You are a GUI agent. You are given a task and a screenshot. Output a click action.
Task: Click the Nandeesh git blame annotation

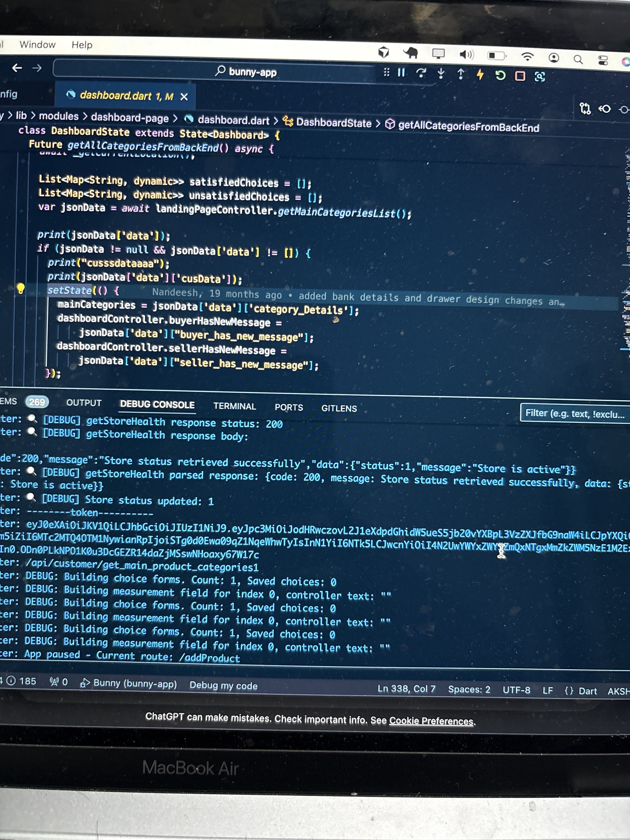click(358, 297)
